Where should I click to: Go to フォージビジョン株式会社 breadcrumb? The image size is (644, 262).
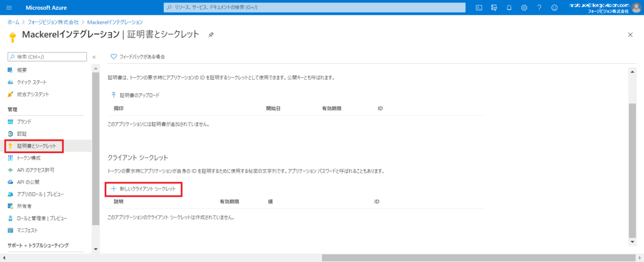point(53,22)
